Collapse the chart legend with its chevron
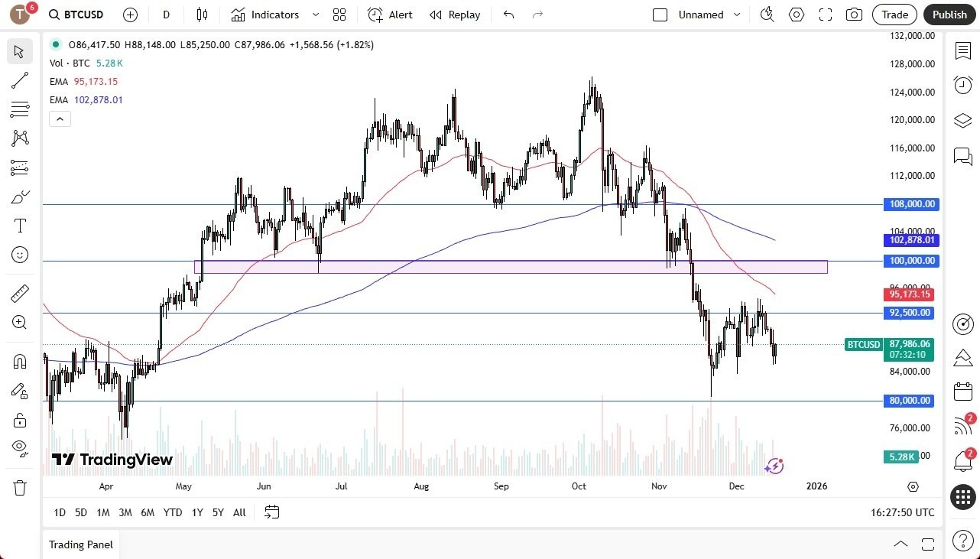 [x=60, y=119]
